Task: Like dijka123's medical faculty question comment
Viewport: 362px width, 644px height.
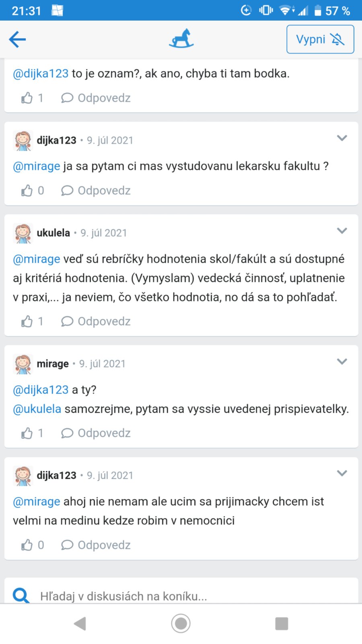Action: [27, 190]
